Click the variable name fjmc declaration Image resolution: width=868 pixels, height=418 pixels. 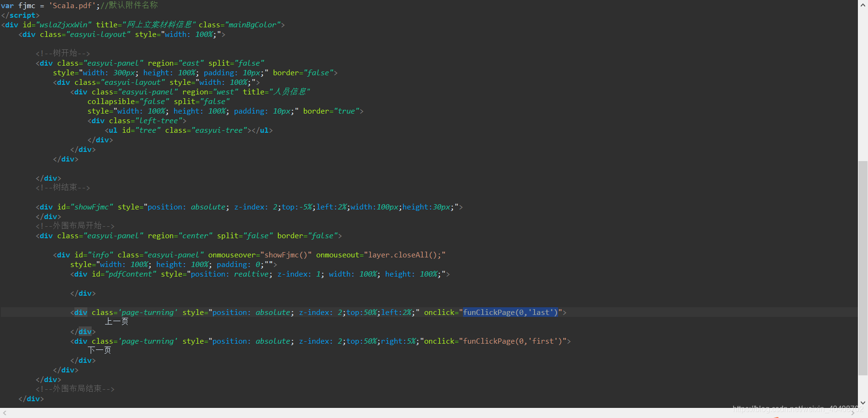[27, 5]
